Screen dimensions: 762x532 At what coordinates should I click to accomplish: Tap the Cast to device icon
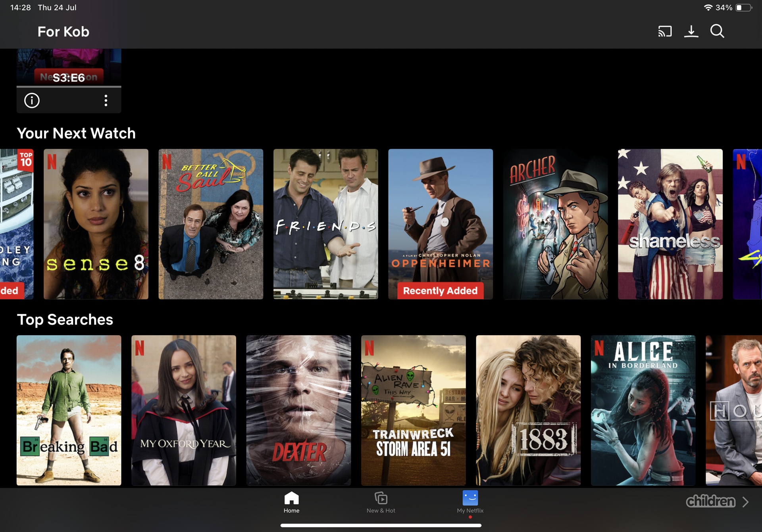(x=665, y=31)
